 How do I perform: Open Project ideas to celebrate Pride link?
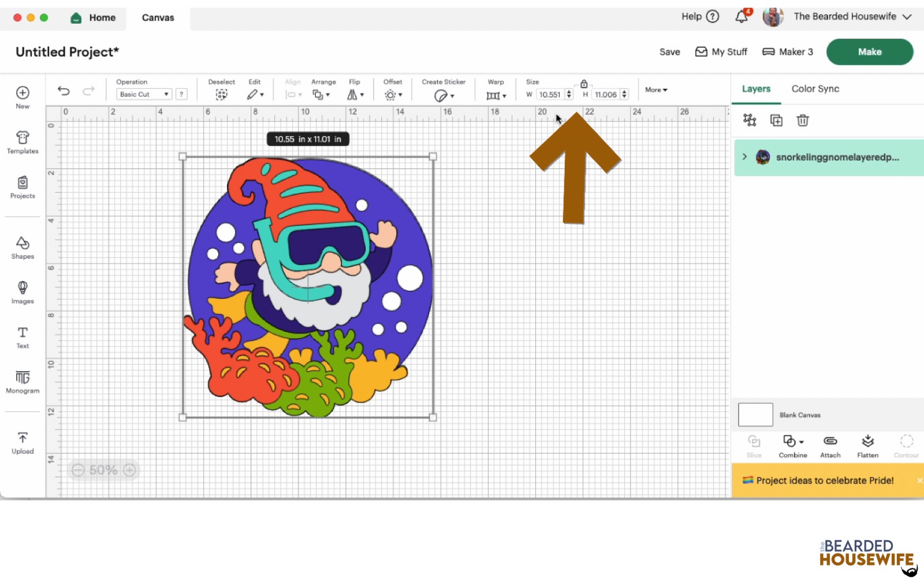(x=825, y=480)
